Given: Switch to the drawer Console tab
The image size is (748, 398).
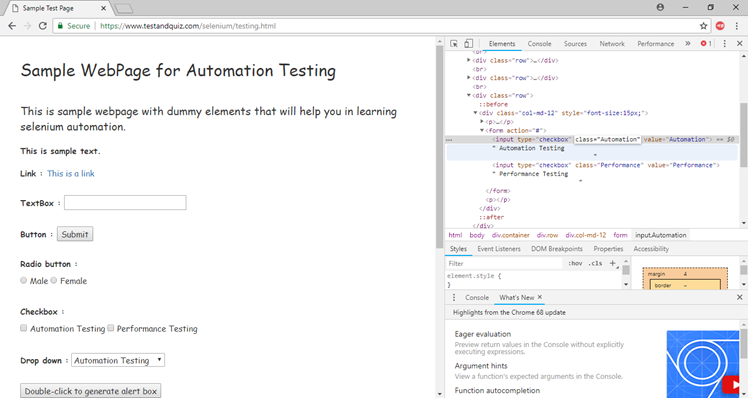Looking at the screenshot, I should [477, 297].
